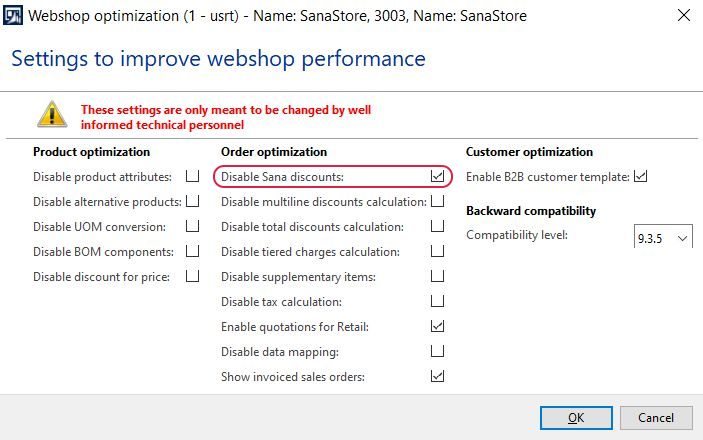703x440 pixels.
Task: Click the Dynamics app icon in title bar
Action: point(13,16)
